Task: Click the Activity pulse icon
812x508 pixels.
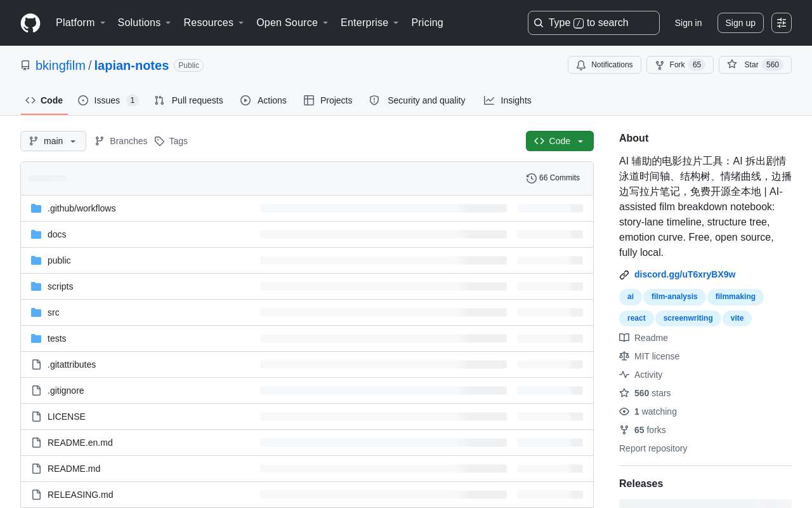Action: pyautogui.click(x=624, y=375)
